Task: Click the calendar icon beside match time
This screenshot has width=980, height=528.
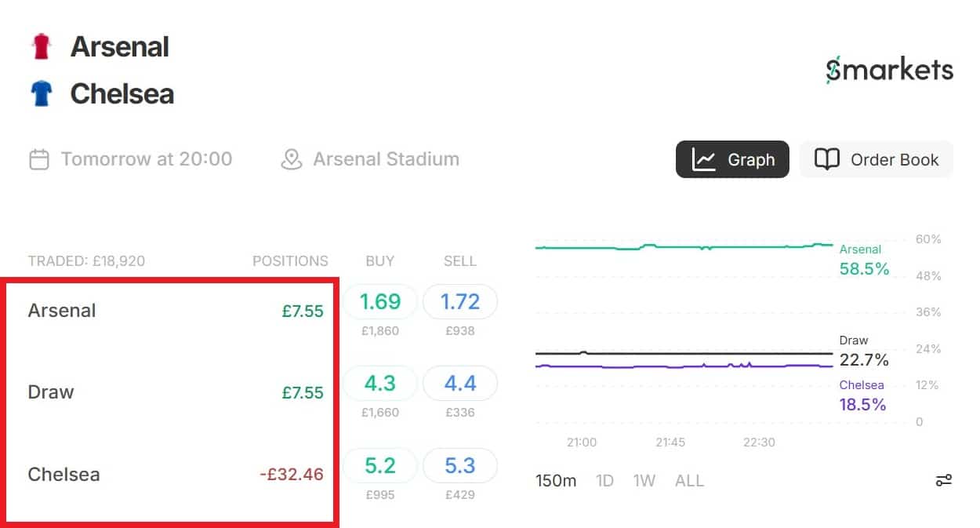Action: (39, 159)
